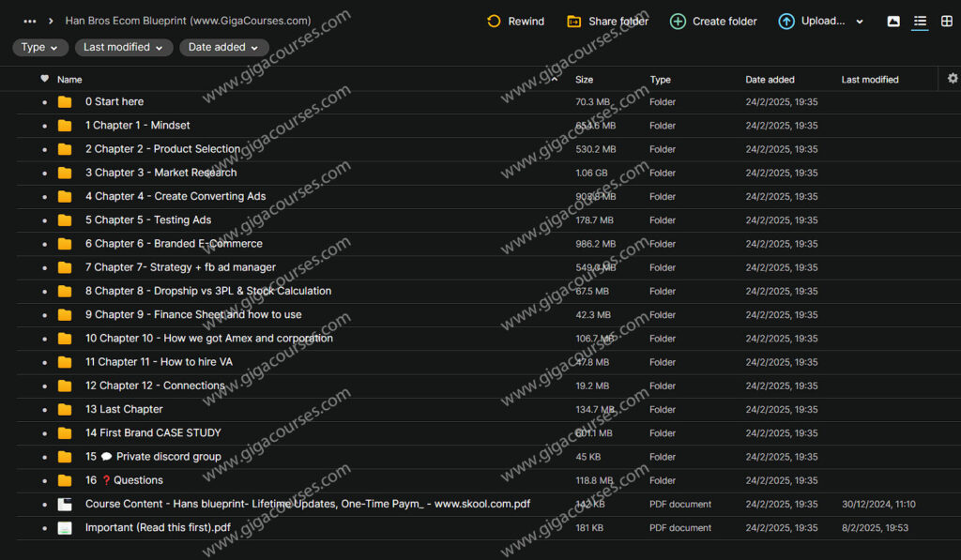This screenshot has height=560, width=961.
Task: Click the Upload arrow icon
Action: click(786, 21)
